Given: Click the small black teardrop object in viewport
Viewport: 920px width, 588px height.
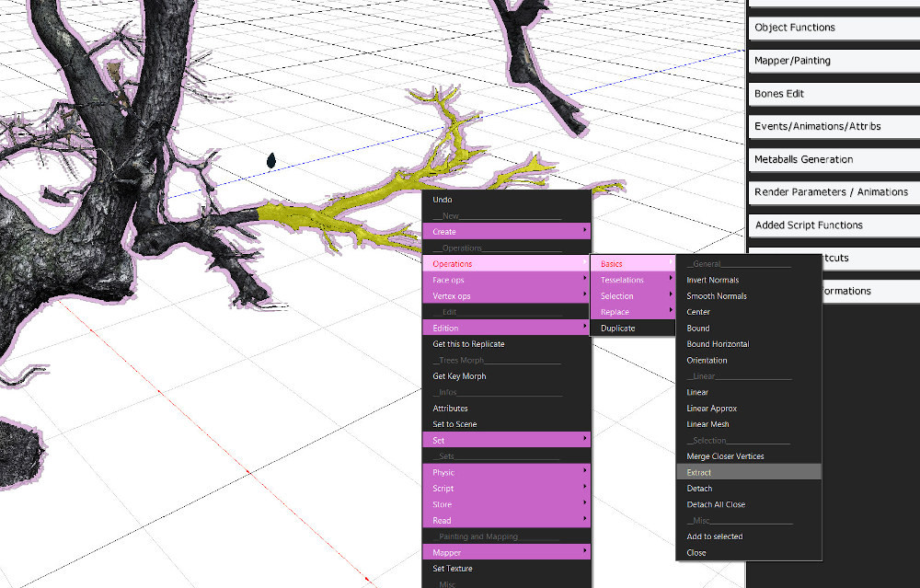Looking at the screenshot, I should point(271,160).
